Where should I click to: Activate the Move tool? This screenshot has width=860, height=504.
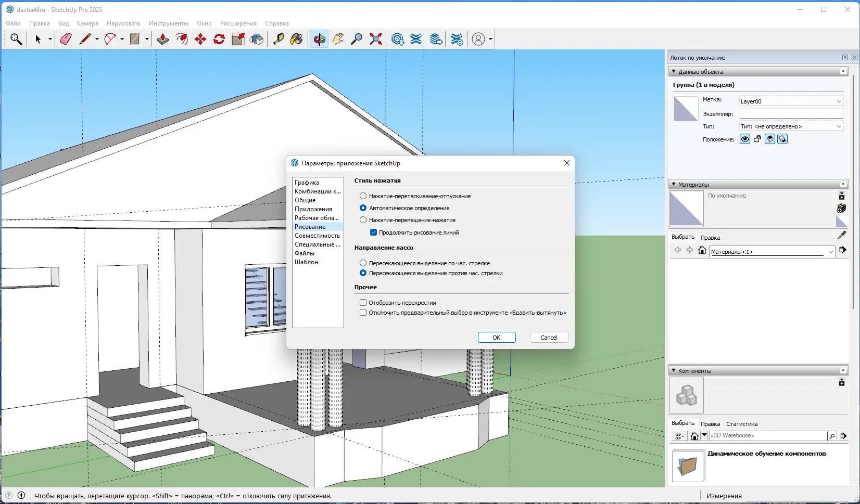(x=200, y=39)
